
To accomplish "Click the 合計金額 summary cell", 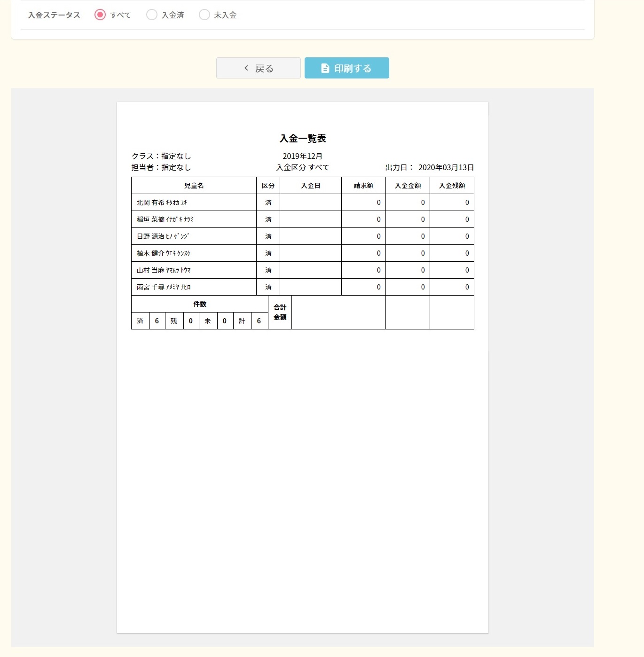I will 280,312.
